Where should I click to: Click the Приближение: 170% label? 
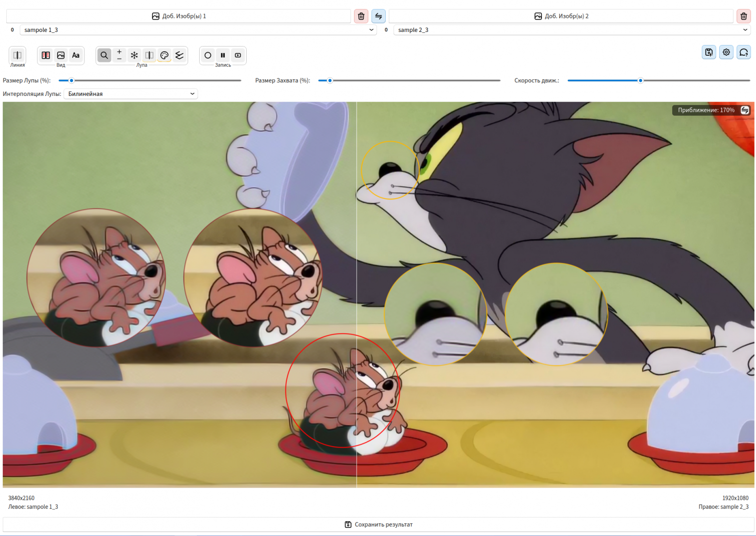point(706,110)
